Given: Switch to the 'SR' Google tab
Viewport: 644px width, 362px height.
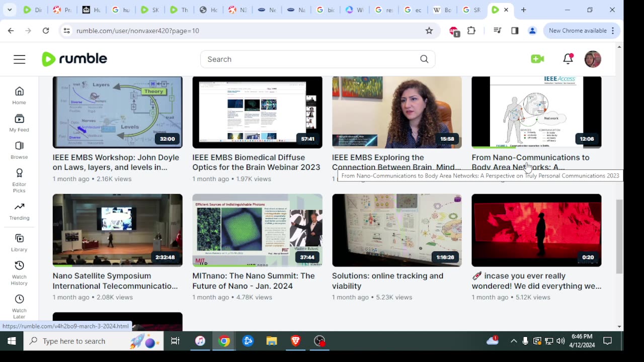Looking at the screenshot, I should click(471, 10).
